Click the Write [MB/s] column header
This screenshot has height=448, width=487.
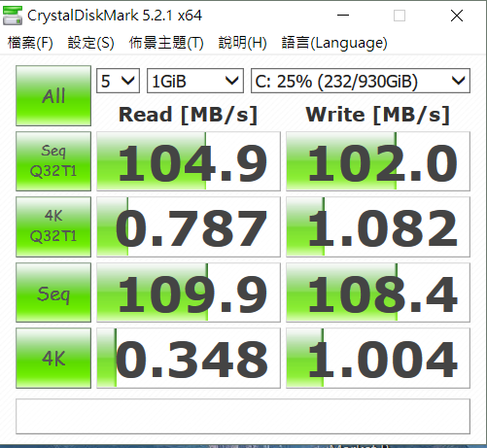click(378, 115)
